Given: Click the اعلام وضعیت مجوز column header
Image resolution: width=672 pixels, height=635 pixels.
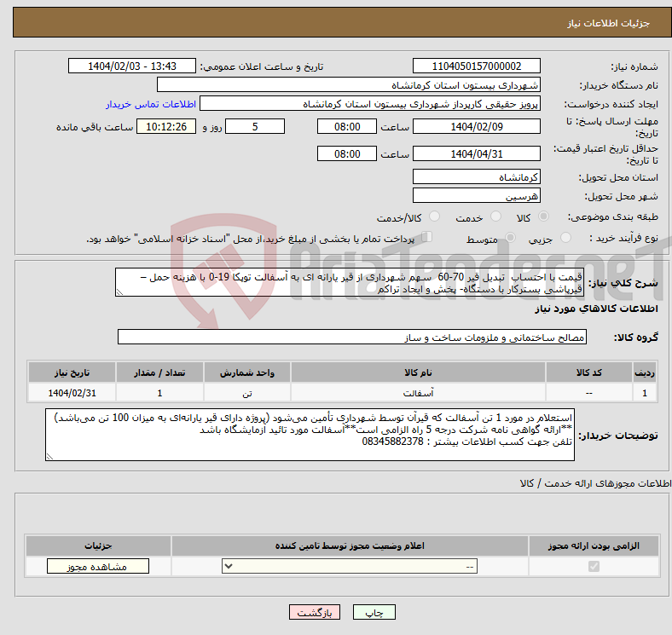Looking at the screenshot, I should [350, 546].
